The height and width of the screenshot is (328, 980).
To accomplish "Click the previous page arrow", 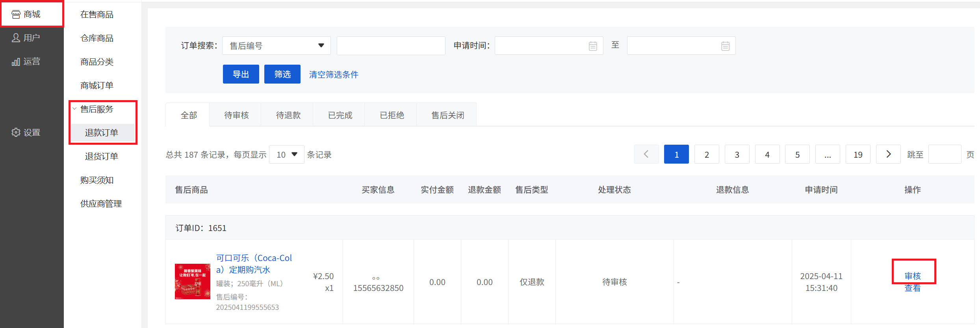I will (x=646, y=154).
